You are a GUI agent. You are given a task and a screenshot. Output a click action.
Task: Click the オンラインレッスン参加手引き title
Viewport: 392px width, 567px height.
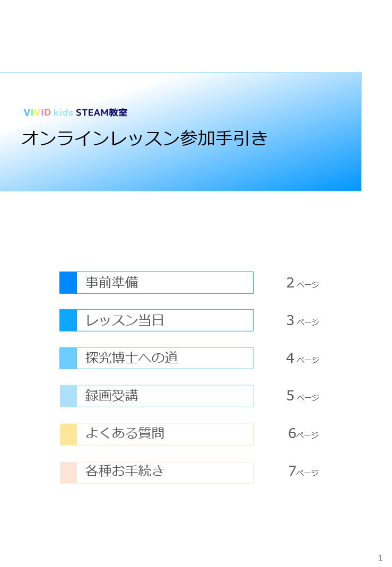(x=145, y=138)
